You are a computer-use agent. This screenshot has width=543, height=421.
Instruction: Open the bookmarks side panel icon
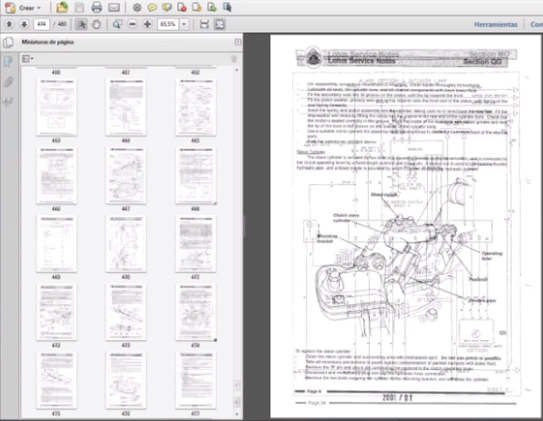coord(8,62)
